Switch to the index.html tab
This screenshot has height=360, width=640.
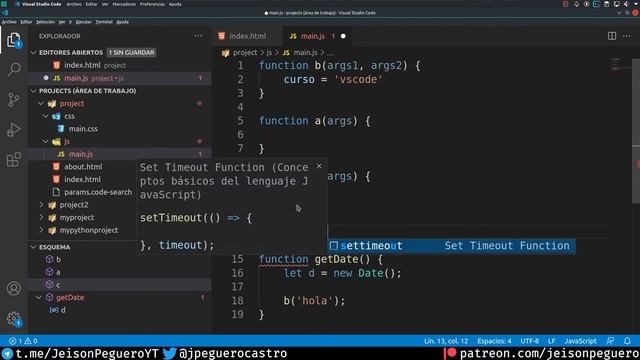pos(247,36)
